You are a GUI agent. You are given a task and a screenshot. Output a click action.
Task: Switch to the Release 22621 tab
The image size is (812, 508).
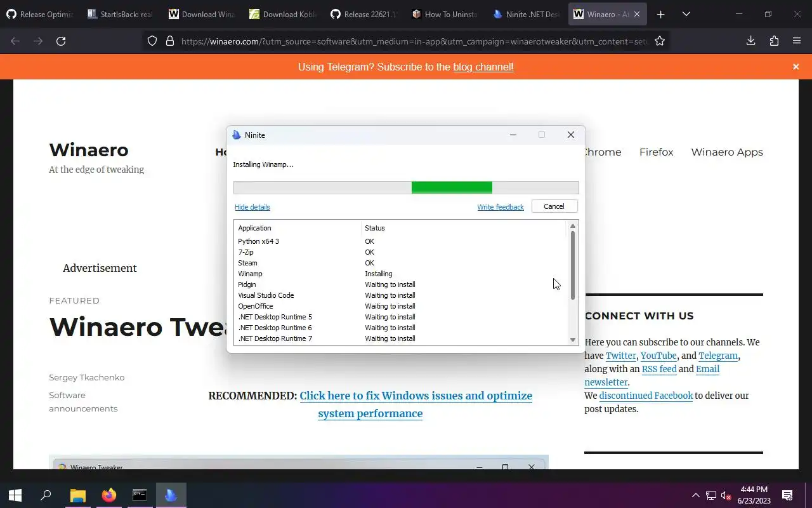365,14
